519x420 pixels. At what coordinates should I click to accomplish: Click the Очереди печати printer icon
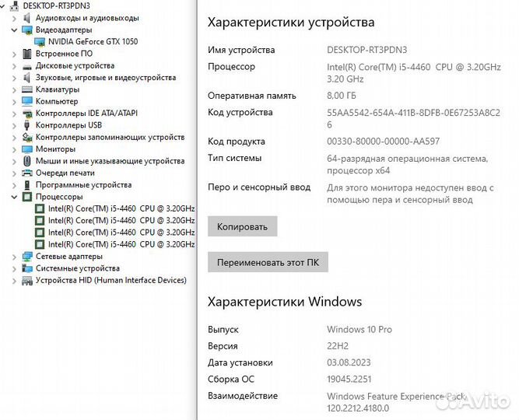(26, 173)
